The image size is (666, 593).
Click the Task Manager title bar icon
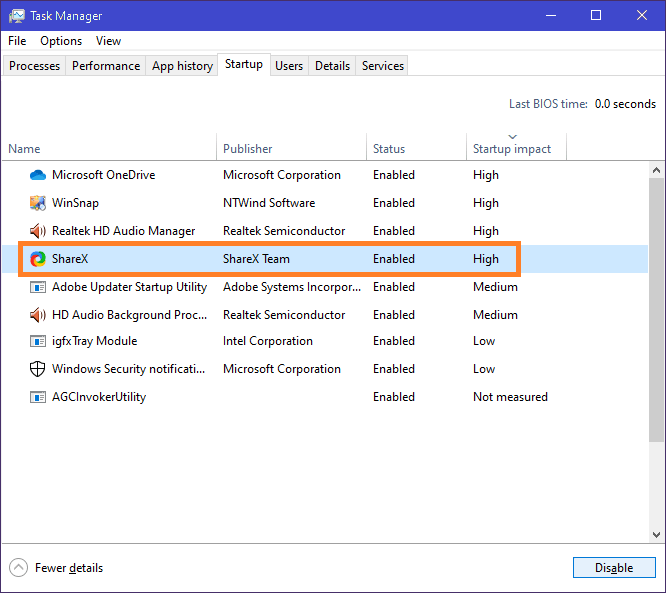17,16
